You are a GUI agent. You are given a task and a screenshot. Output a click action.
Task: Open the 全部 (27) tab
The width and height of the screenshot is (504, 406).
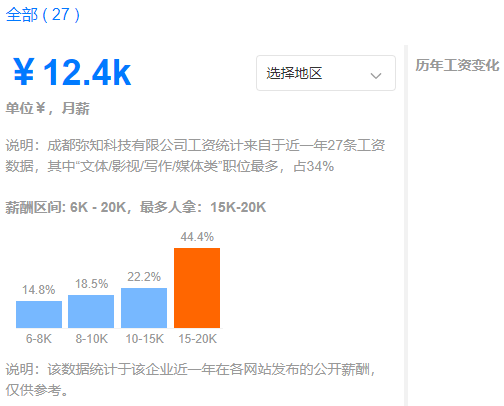[x=43, y=15]
